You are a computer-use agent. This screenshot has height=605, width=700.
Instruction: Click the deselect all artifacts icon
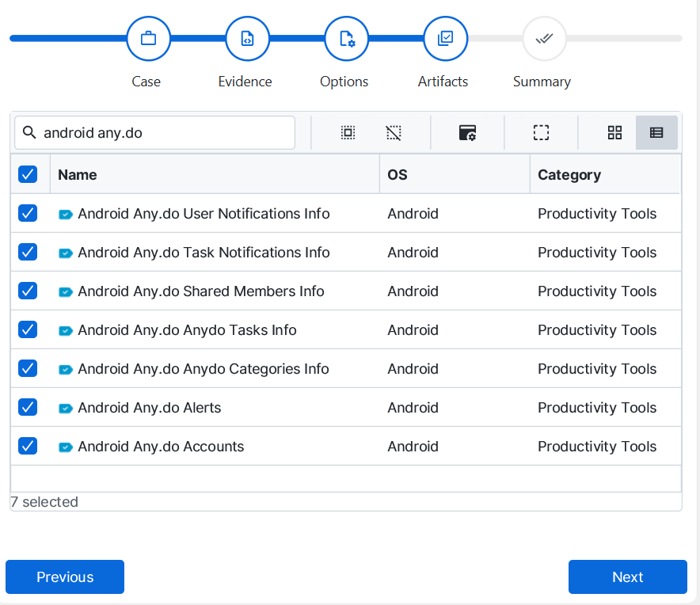coord(394,133)
